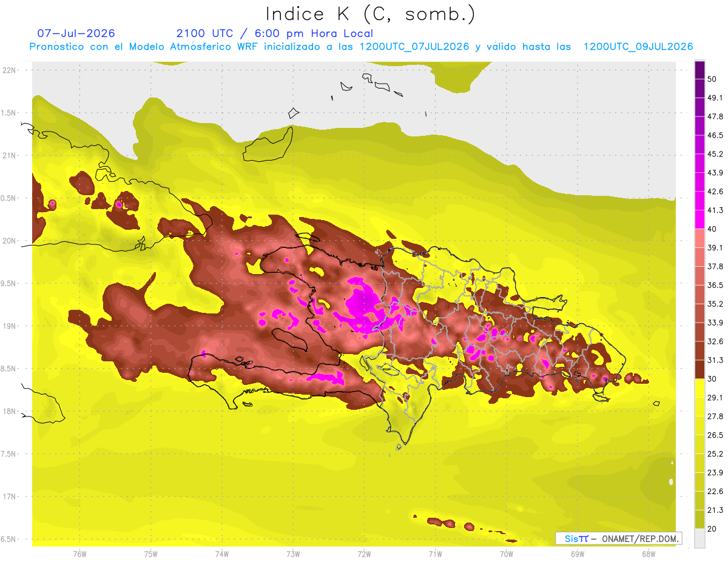Select the date label '07-Jul-2026'

pos(76,33)
